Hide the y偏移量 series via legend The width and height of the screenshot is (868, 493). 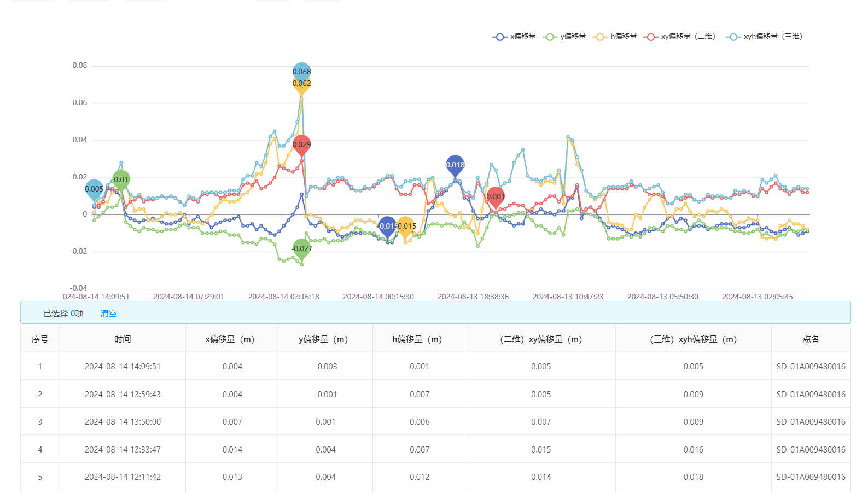click(564, 37)
